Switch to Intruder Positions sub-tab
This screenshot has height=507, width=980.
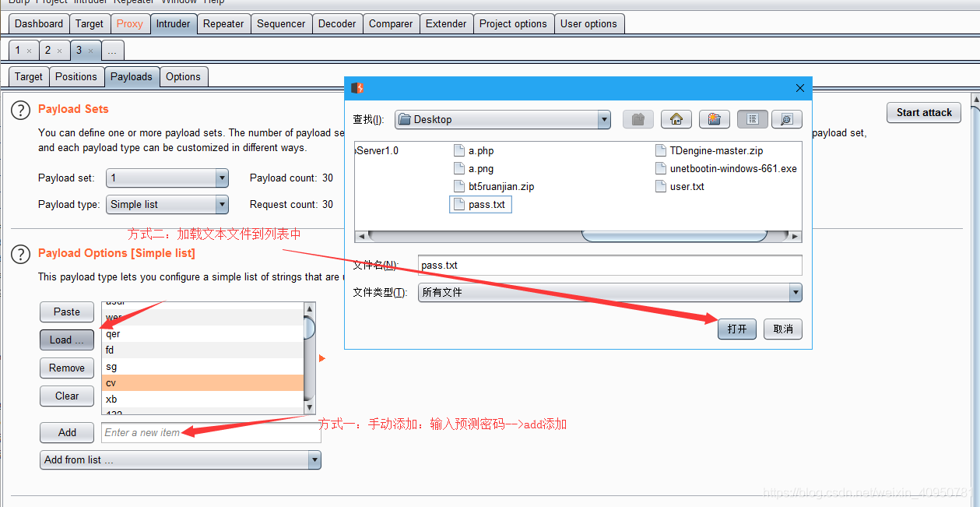pyautogui.click(x=76, y=76)
